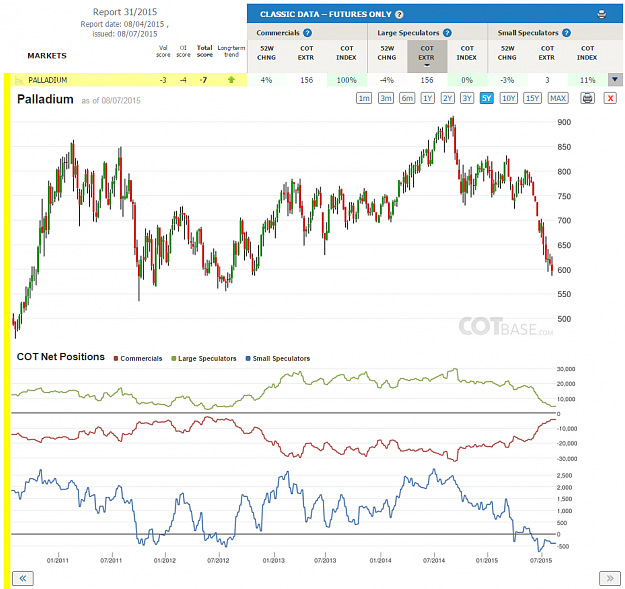Open Small Speculators help icon
This screenshot has width=625, height=589.
point(566,33)
